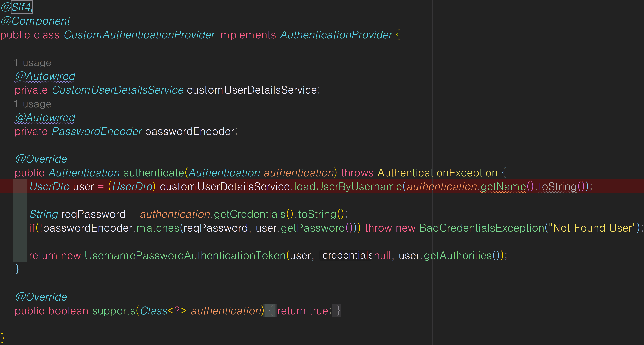Screen dimensions: 644x345
Task: Click the underlined getName method call
Action: coord(504,186)
